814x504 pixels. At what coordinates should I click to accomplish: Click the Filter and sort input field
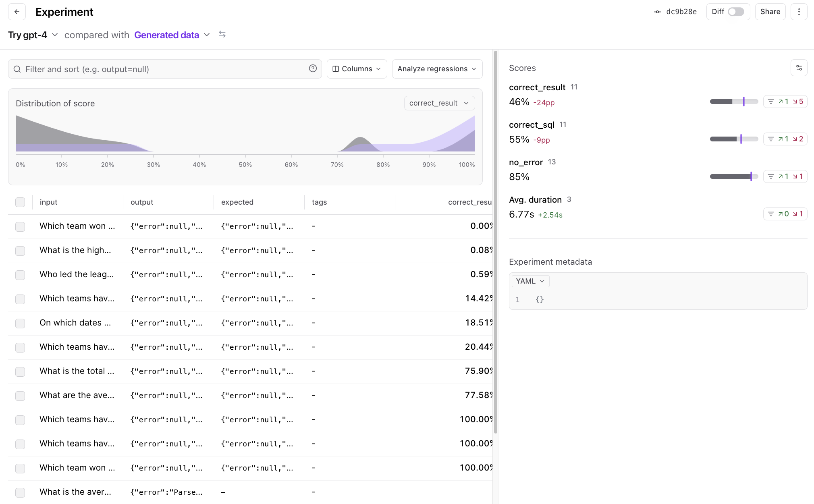point(161,69)
